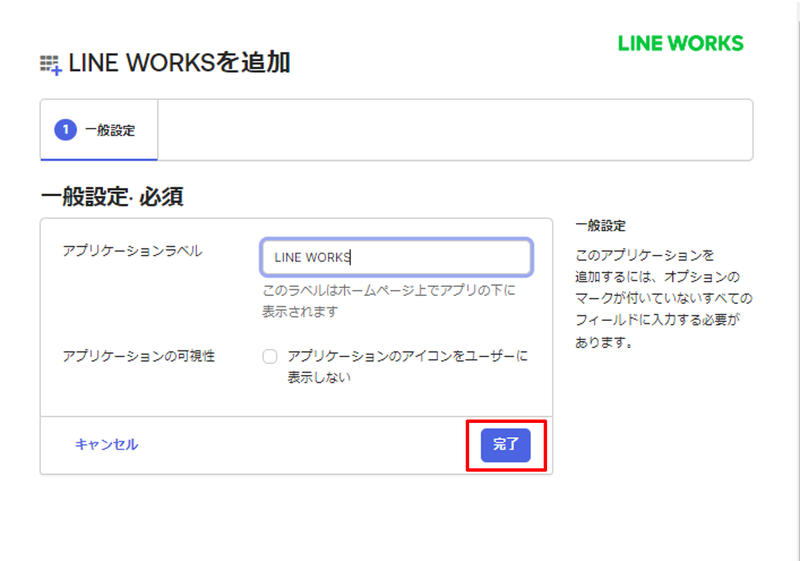Click the step number 1 circle

point(65,130)
